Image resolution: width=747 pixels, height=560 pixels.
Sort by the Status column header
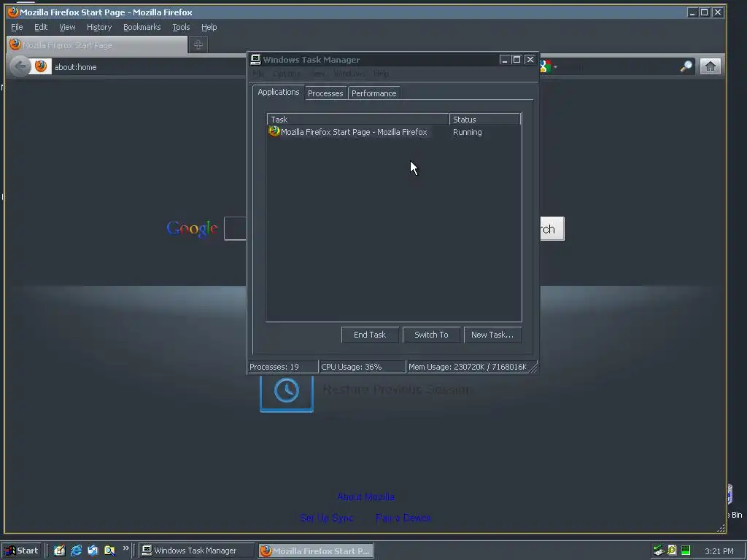(x=485, y=120)
